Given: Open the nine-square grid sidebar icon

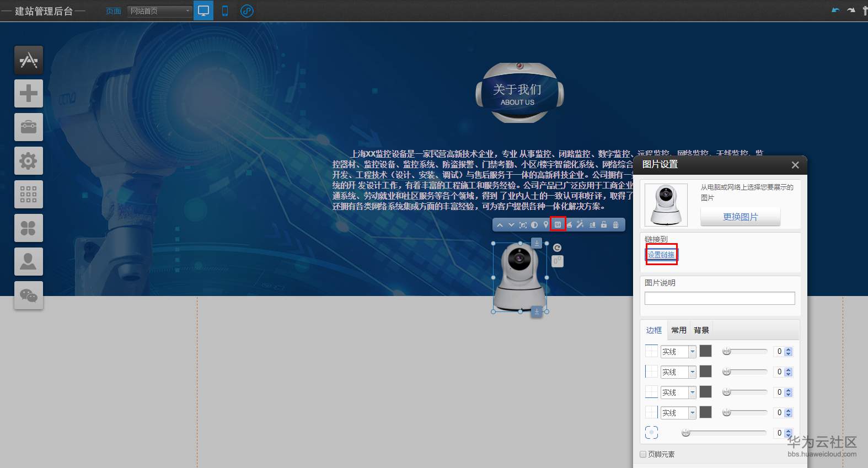Looking at the screenshot, I should coord(29,195).
